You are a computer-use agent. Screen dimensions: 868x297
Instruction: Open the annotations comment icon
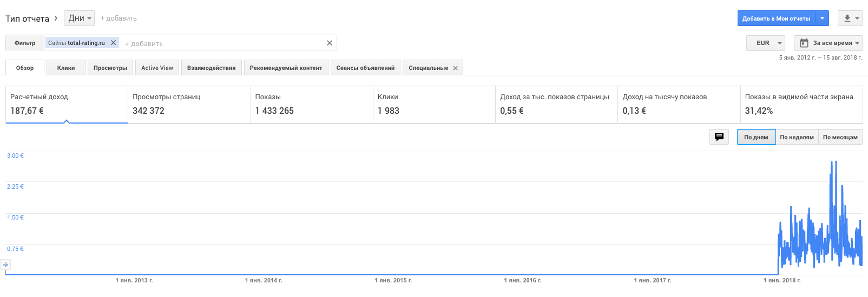(719, 137)
